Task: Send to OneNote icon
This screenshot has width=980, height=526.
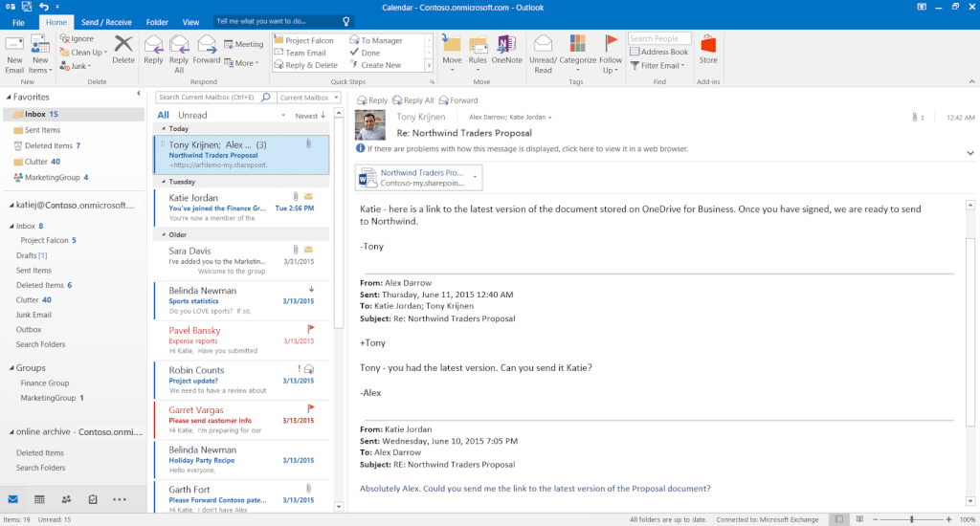Action: pos(506,44)
